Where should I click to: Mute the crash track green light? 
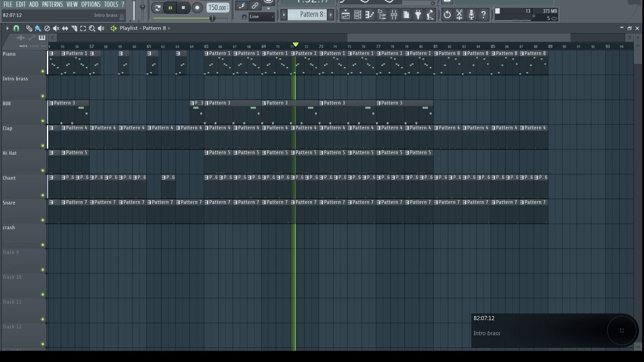(43, 245)
